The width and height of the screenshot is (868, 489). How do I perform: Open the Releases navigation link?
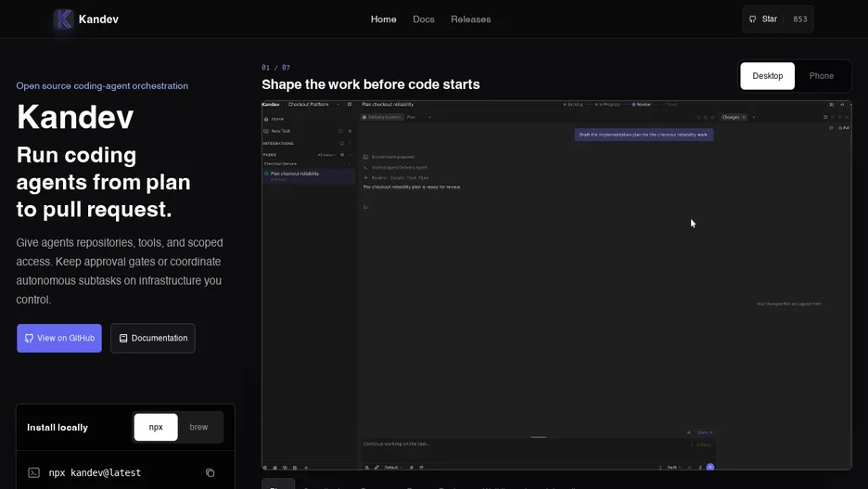click(x=470, y=19)
